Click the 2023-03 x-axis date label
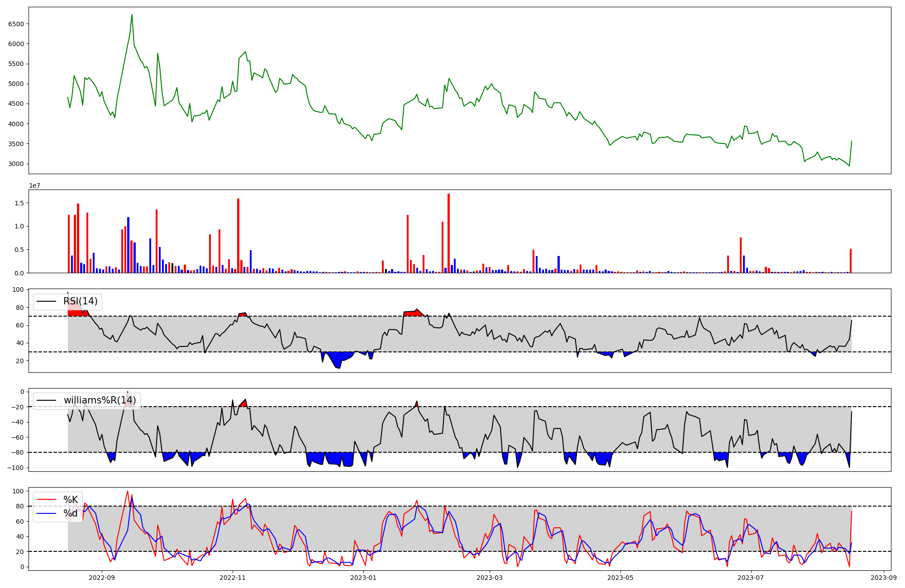 pos(490,578)
